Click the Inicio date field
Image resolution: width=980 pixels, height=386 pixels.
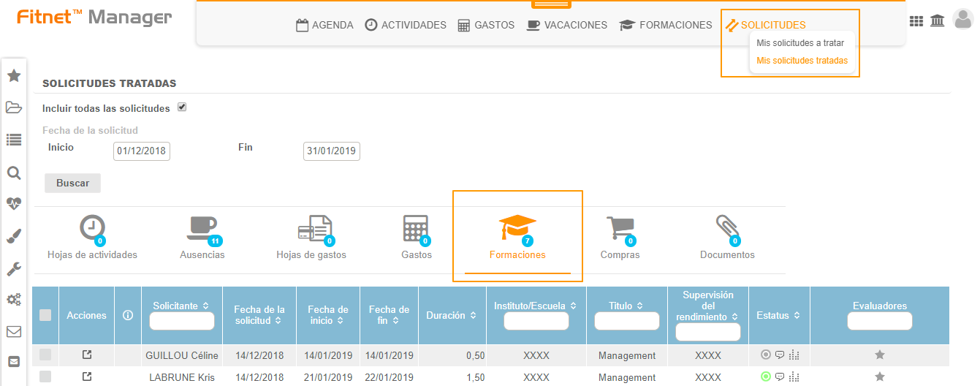(141, 151)
